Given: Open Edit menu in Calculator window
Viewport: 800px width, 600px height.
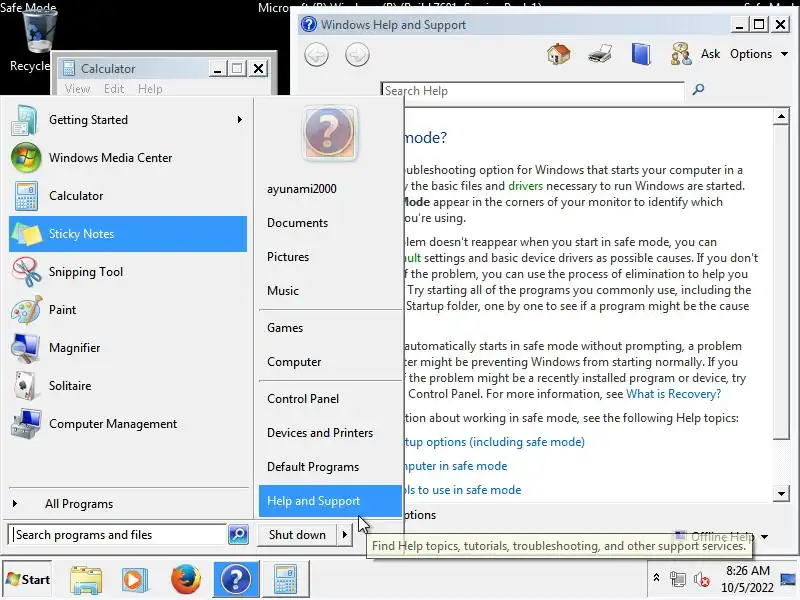Looking at the screenshot, I should point(114,89).
